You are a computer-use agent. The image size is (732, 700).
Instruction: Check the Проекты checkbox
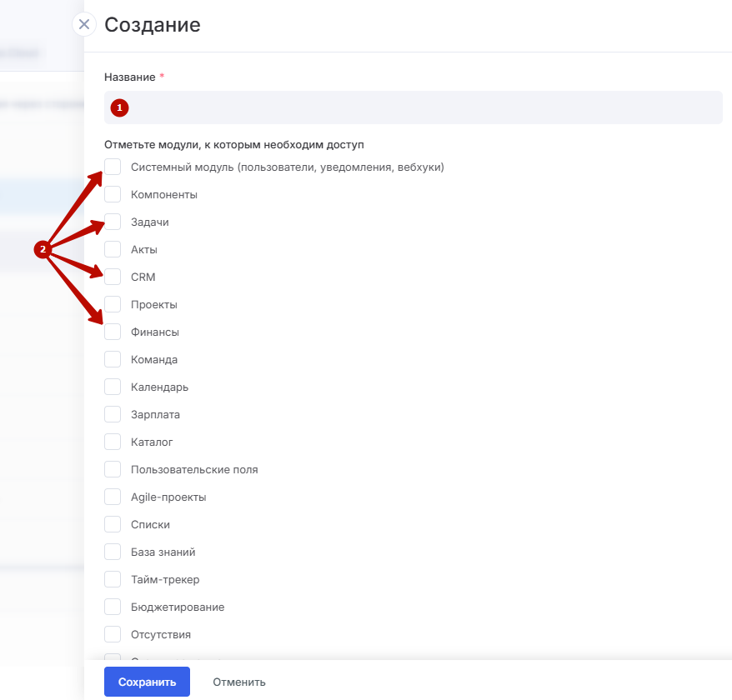tap(113, 304)
